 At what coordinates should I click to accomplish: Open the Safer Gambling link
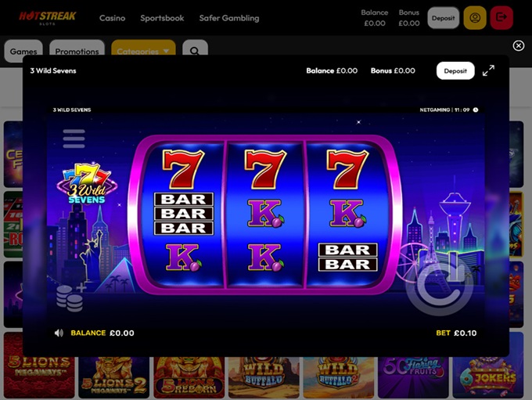(x=229, y=18)
